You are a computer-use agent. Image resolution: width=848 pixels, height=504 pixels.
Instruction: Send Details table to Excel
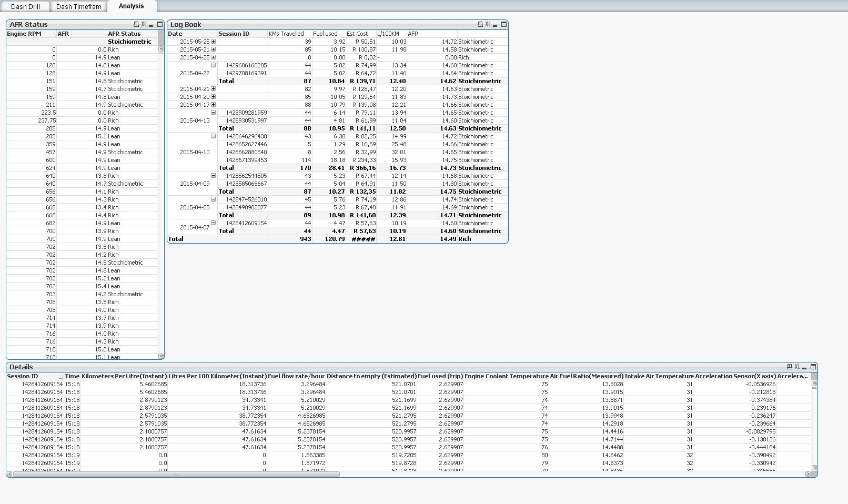click(x=797, y=367)
